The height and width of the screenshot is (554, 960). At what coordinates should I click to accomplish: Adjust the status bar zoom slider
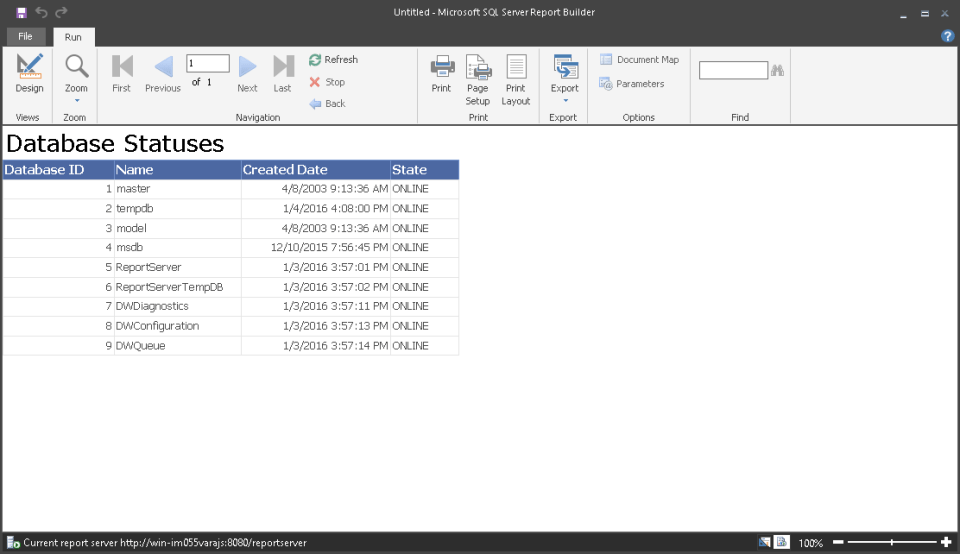(892, 542)
